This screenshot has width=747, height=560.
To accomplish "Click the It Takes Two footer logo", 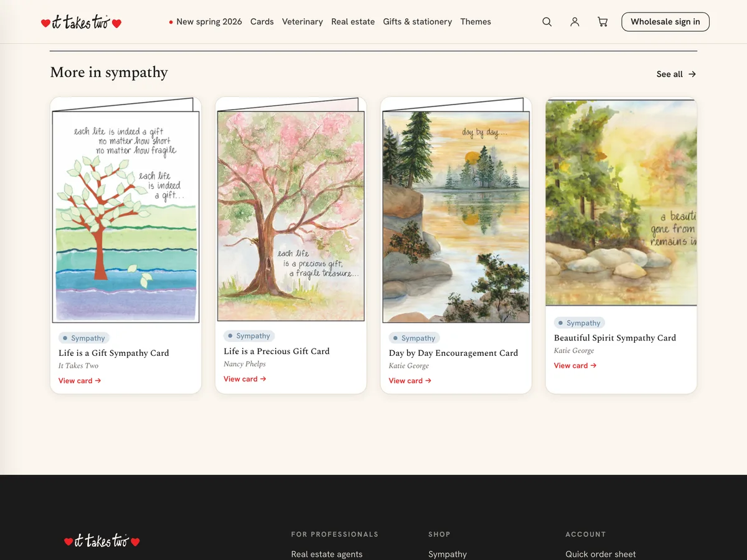I will 102,541.
